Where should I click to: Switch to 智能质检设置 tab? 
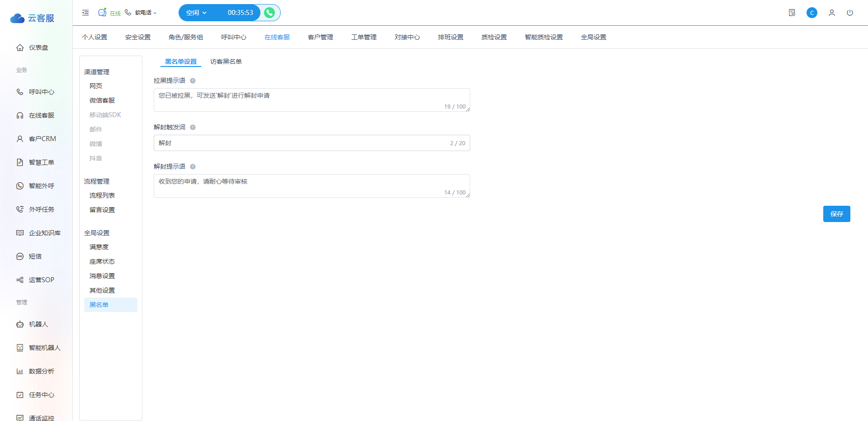(x=544, y=37)
